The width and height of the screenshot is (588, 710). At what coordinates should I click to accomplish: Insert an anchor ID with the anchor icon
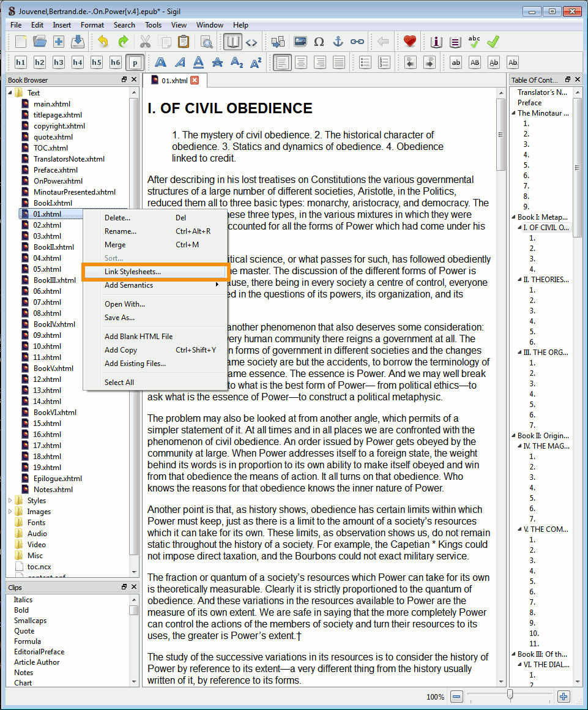point(338,42)
